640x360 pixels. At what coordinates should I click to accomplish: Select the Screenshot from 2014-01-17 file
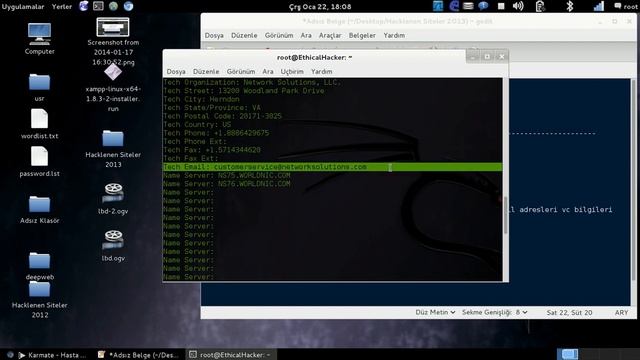tap(113, 42)
